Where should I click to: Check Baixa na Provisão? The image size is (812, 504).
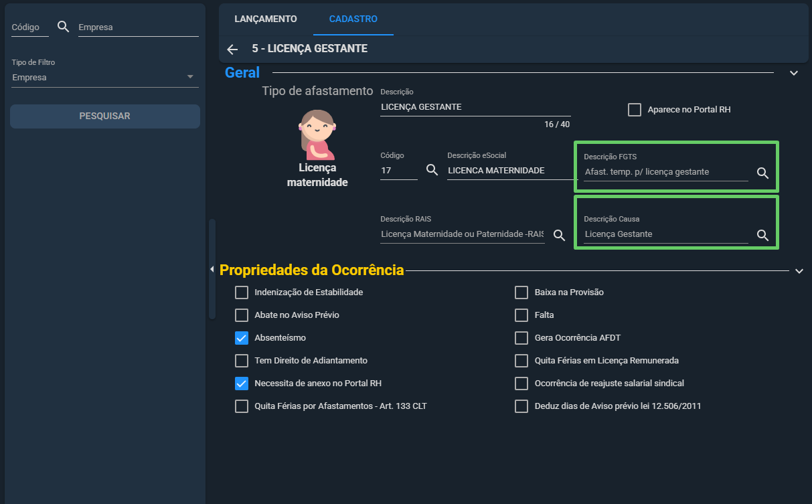tap(521, 292)
